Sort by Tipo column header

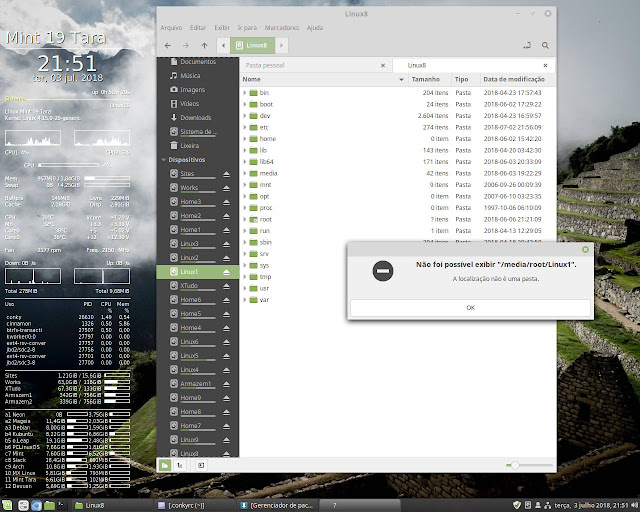[x=465, y=79]
